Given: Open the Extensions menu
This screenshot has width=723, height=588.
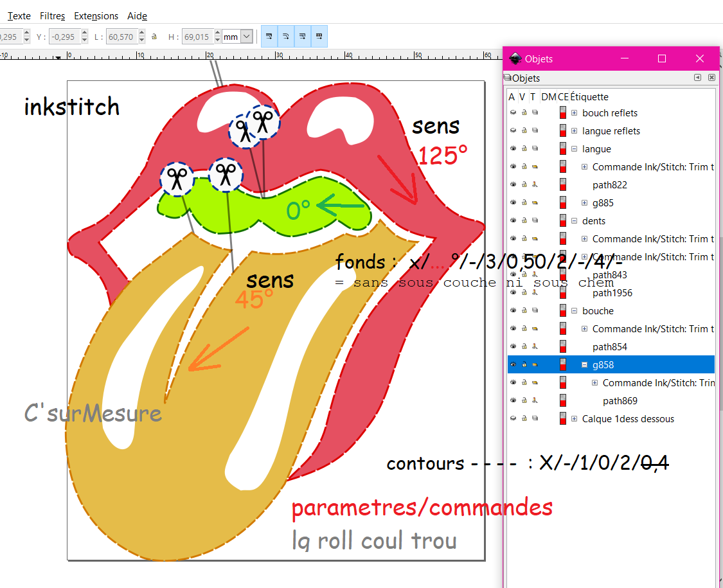Looking at the screenshot, I should point(96,15).
